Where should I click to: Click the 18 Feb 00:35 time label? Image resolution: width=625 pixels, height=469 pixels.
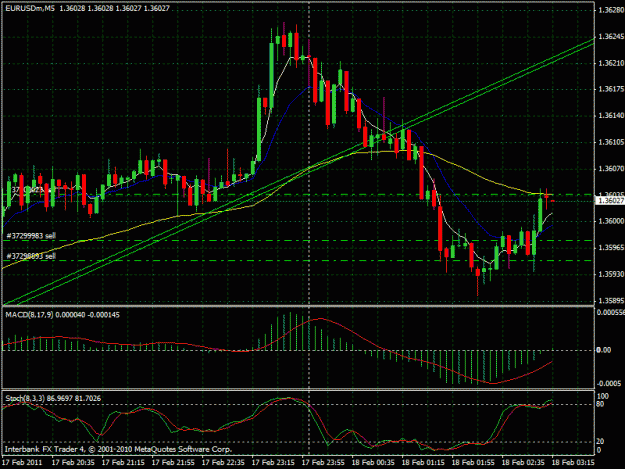pyautogui.click(x=373, y=463)
